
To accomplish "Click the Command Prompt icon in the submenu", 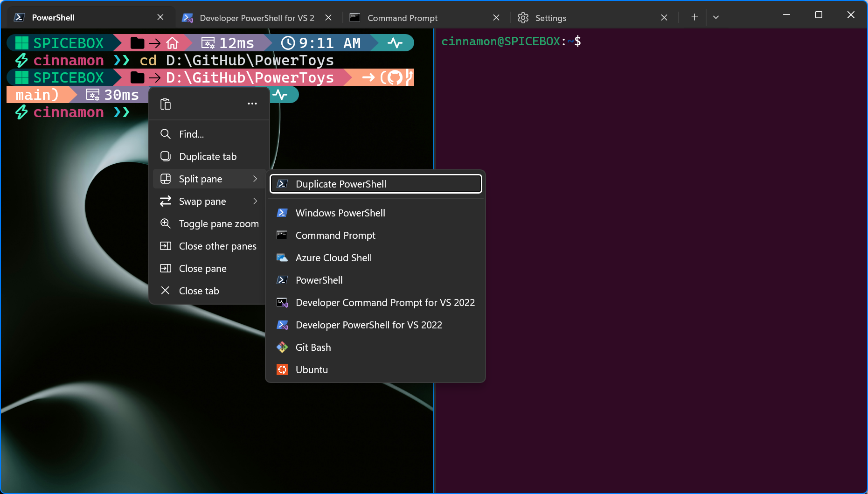I will pos(282,235).
